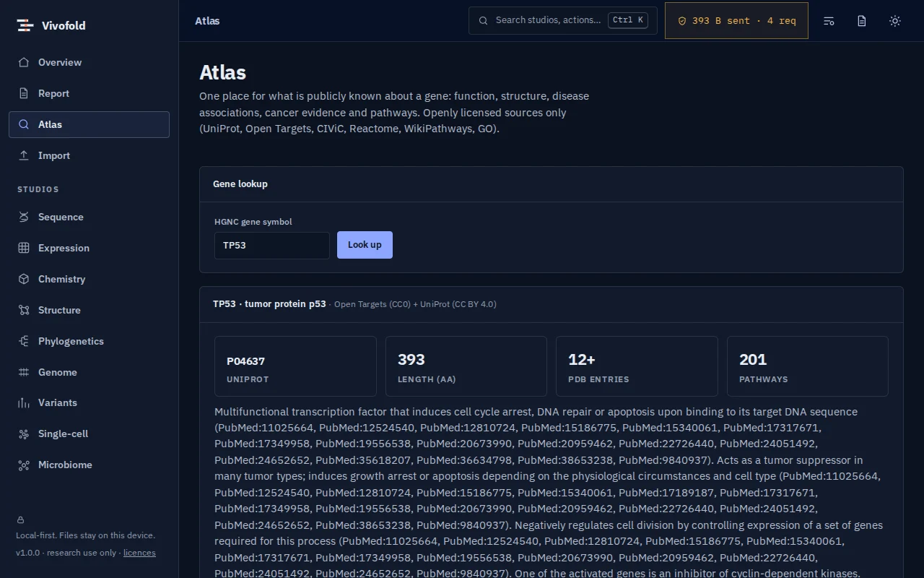Focus the HGNC gene symbol input field
The image size is (924, 578).
(x=272, y=246)
